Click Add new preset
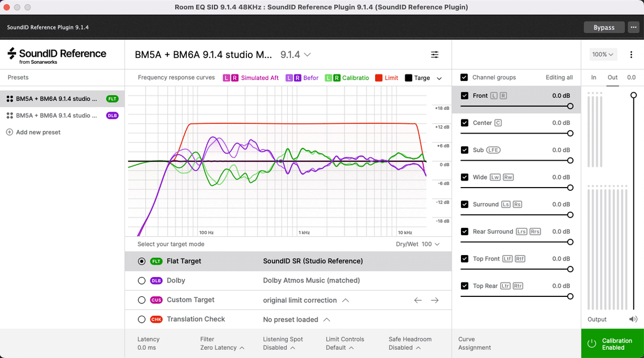Image resolution: width=644 pixels, height=358 pixels. 33,132
